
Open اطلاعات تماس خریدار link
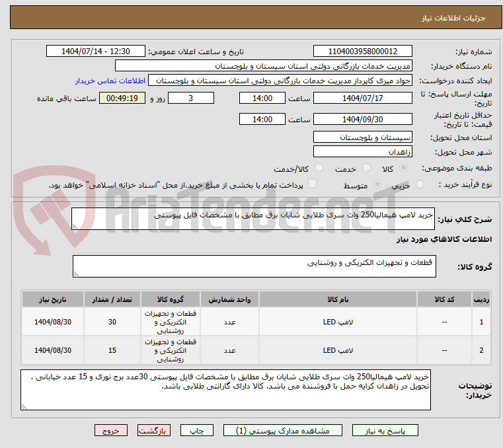pyautogui.click(x=110, y=81)
